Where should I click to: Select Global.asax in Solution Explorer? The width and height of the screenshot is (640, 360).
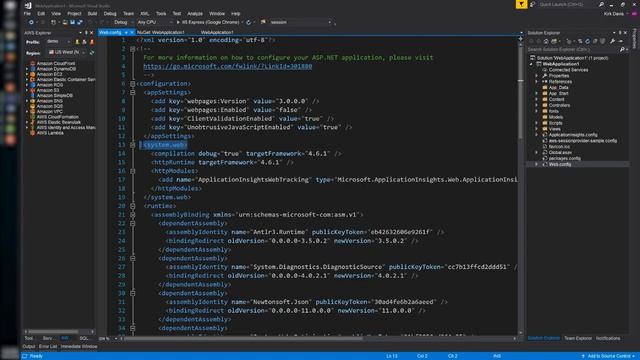pyautogui.click(x=560, y=153)
